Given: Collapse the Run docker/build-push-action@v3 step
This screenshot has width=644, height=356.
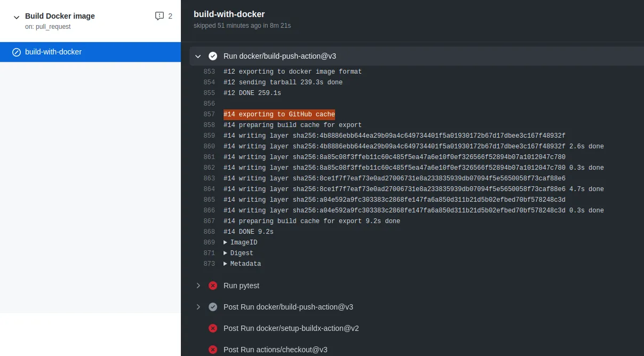Looking at the screenshot, I should (198, 56).
